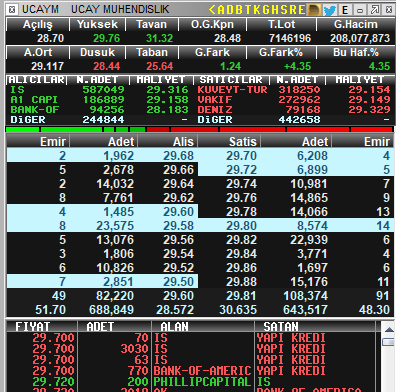Click trade quantity 3030
Viewport: 396px width, 392px height.
134,349
